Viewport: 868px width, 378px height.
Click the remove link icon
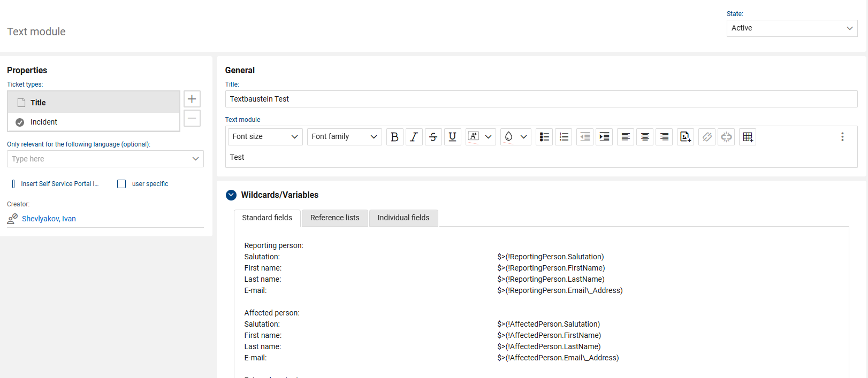tap(726, 137)
